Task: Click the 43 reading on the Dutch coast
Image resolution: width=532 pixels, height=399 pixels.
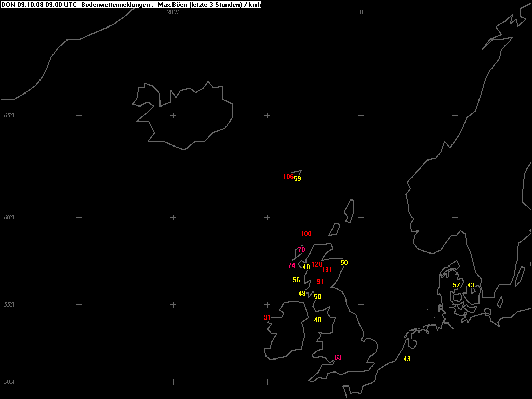Action: [407, 359]
